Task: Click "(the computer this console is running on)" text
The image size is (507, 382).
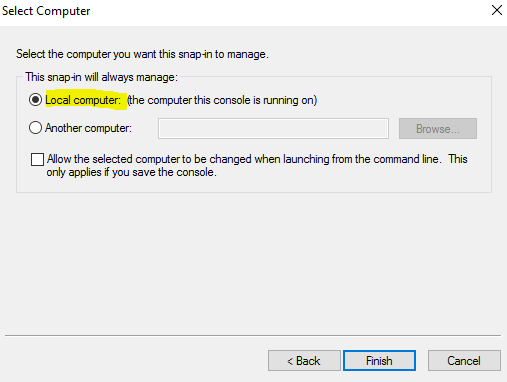Action: 222,100
